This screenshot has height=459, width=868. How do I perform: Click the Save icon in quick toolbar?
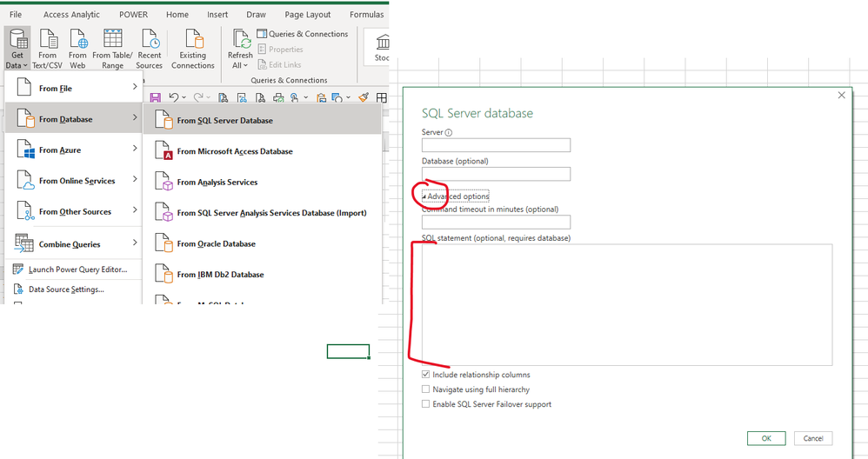click(x=155, y=98)
